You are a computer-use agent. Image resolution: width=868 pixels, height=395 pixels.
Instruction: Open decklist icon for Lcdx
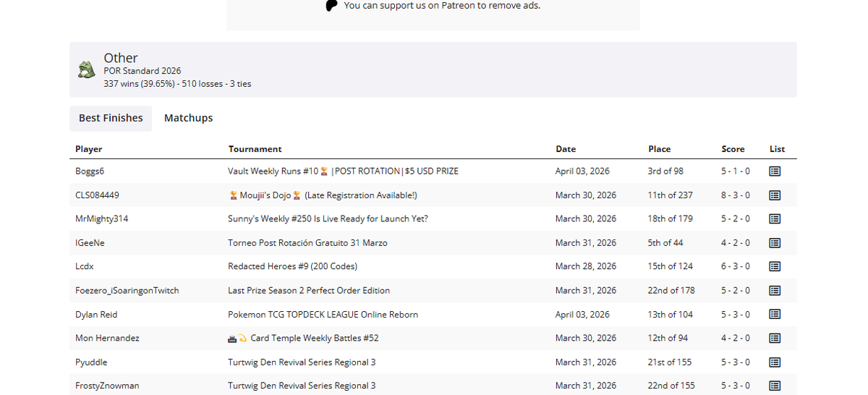775,266
